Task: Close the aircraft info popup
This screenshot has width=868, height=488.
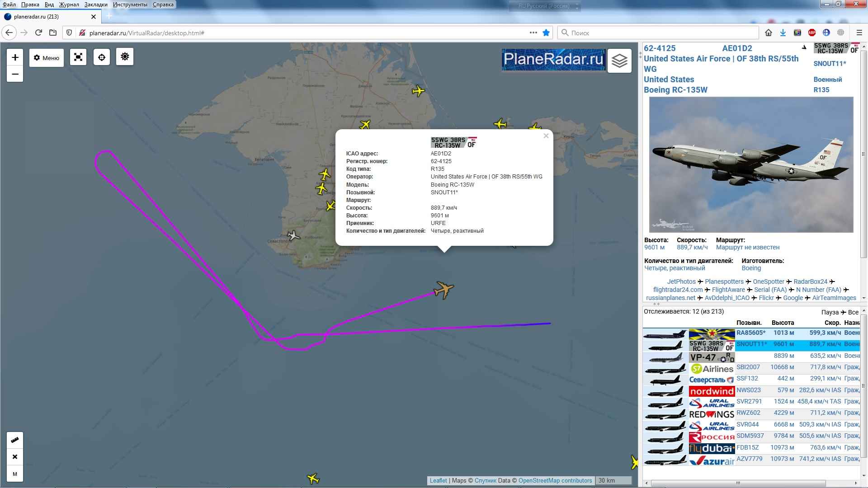Action: point(546,136)
